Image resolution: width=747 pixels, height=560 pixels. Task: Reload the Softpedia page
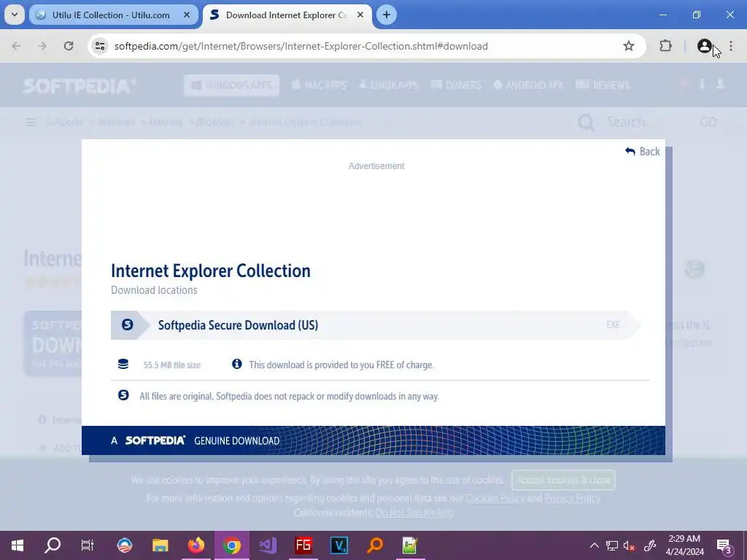click(x=69, y=46)
